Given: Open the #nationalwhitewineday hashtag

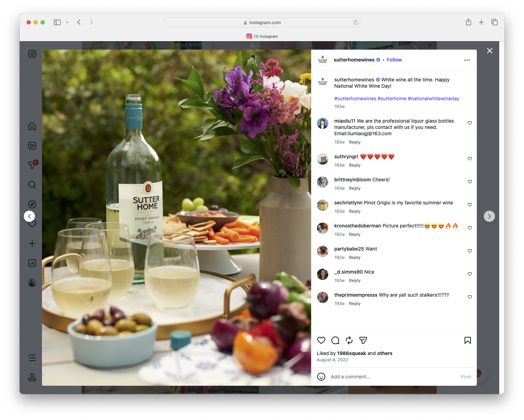Looking at the screenshot, I should (433, 99).
